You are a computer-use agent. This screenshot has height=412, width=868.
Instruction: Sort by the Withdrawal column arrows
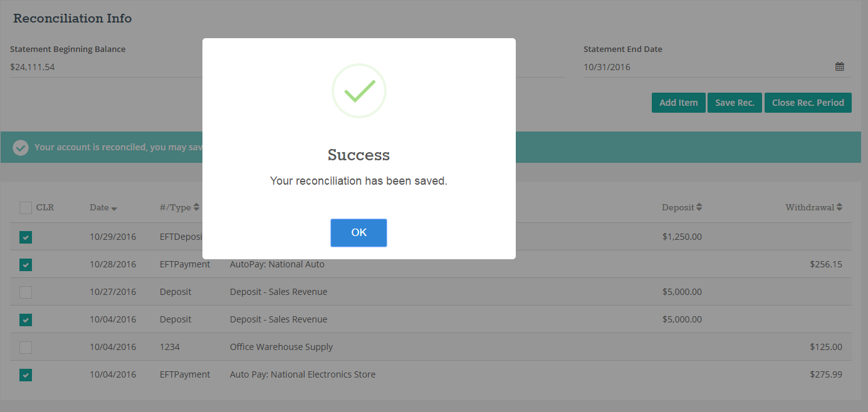(x=839, y=207)
